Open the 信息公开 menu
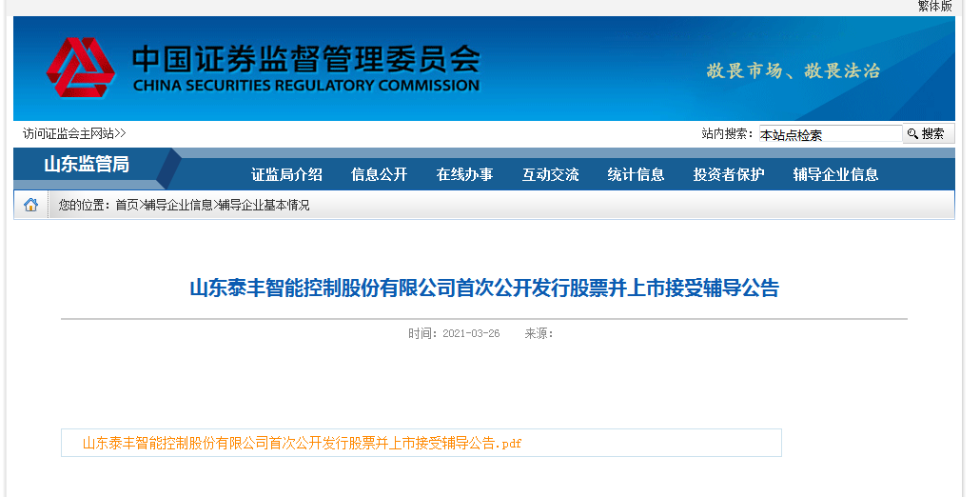Screen dimensions: 980x497 pos(379,174)
